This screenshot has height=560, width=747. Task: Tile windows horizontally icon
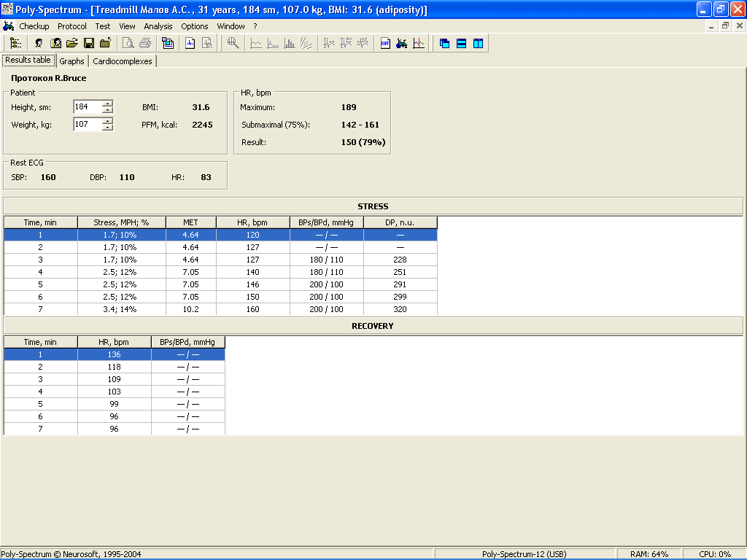coord(461,43)
